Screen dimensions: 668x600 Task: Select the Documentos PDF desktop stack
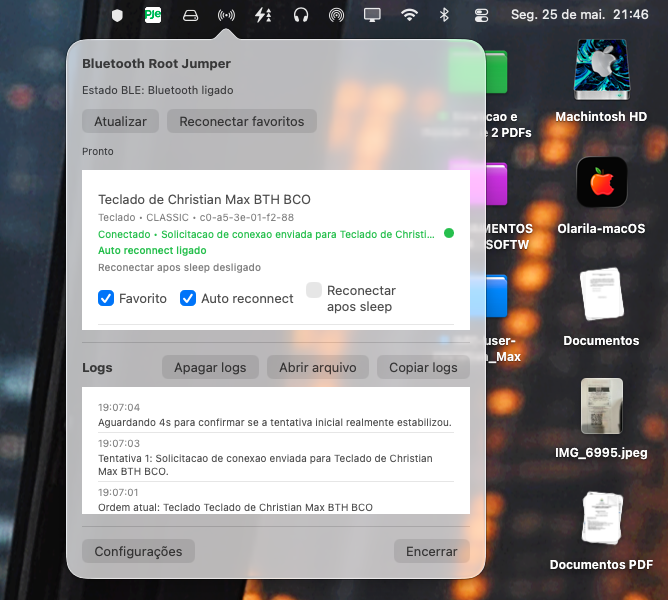(x=601, y=531)
